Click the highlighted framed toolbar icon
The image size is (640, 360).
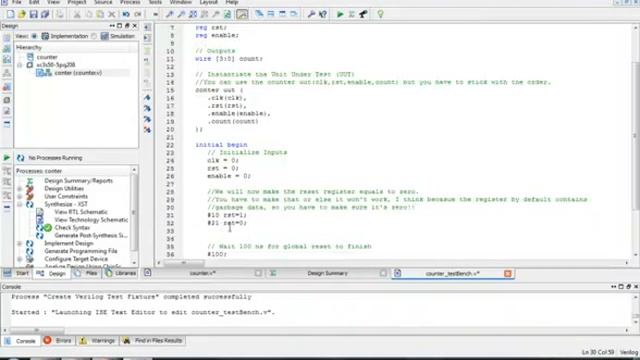click(x=242, y=14)
